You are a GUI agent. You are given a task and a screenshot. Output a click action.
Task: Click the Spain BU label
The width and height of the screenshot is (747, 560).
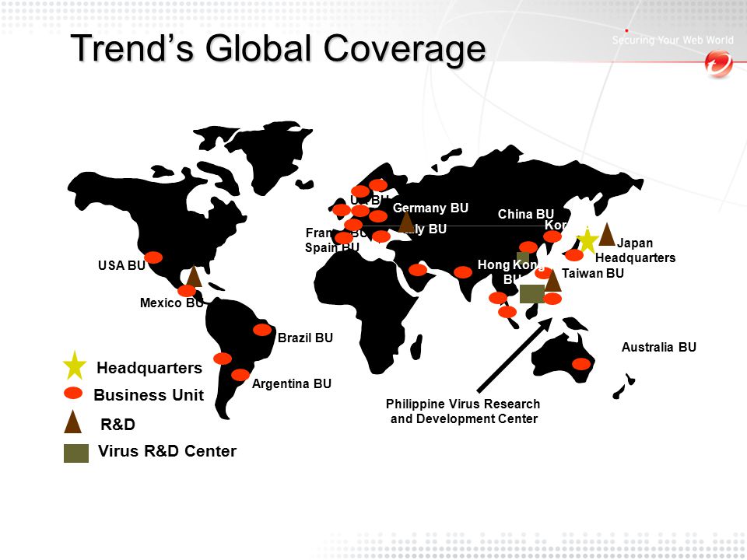click(332, 247)
